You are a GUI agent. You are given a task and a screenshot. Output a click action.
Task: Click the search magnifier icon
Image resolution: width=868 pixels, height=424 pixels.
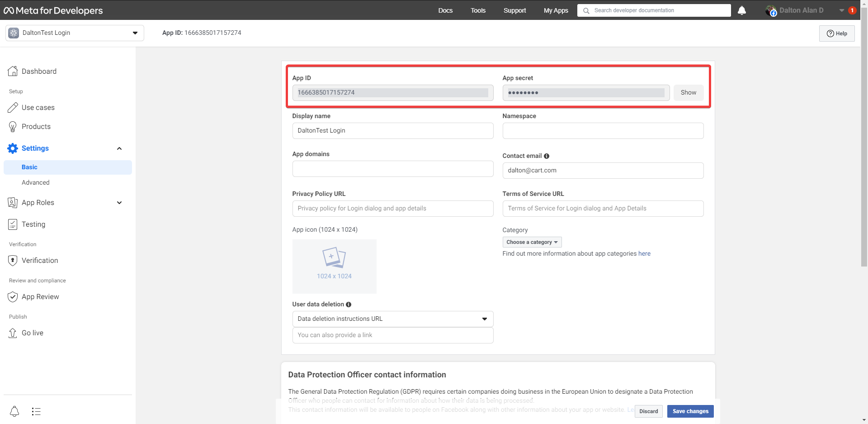pos(586,10)
